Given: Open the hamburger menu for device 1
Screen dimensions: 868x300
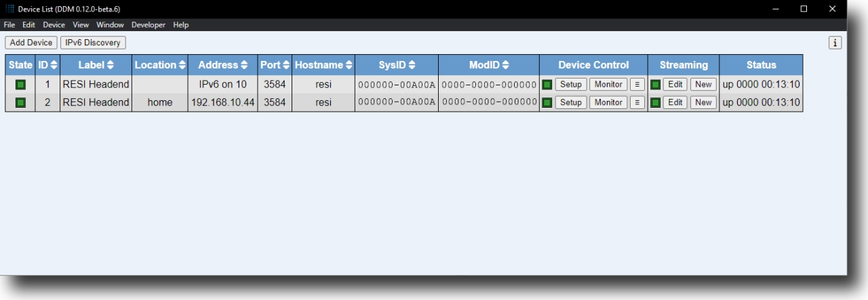Looking at the screenshot, I should click(x=637, y=85).
